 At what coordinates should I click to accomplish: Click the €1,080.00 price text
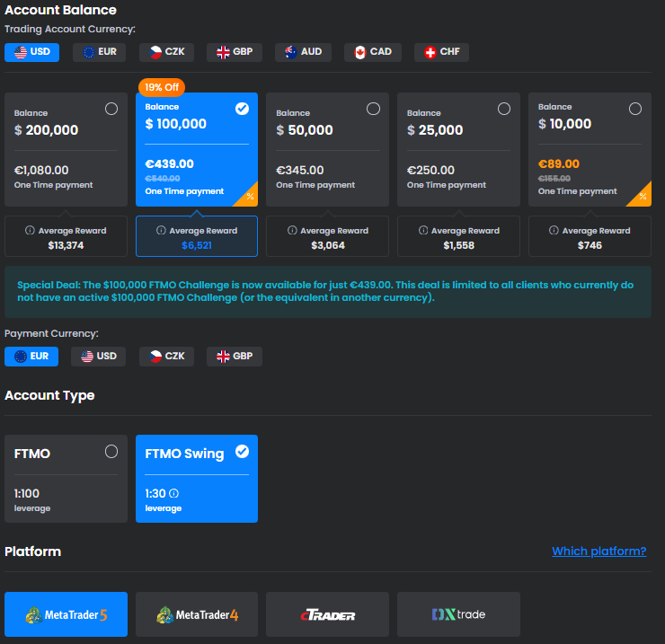coord(41,171)
